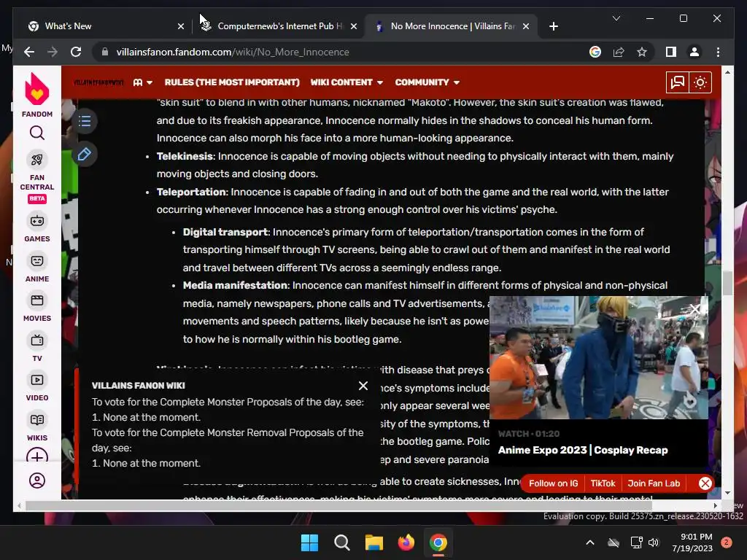Share this page icon in address bar
Screen dimensions: 747x560
coord(619,52)
